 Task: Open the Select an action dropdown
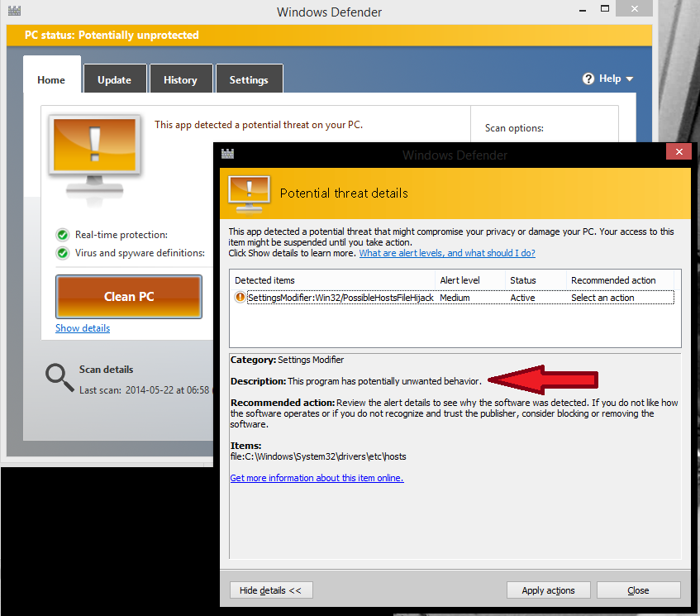click(x=602, y=298)
